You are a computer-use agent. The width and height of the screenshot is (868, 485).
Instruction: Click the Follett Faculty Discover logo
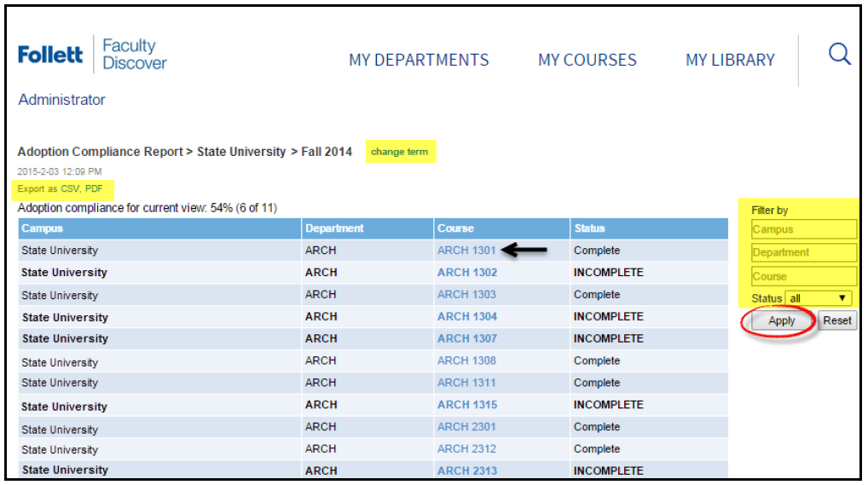(x=92, y=55)
